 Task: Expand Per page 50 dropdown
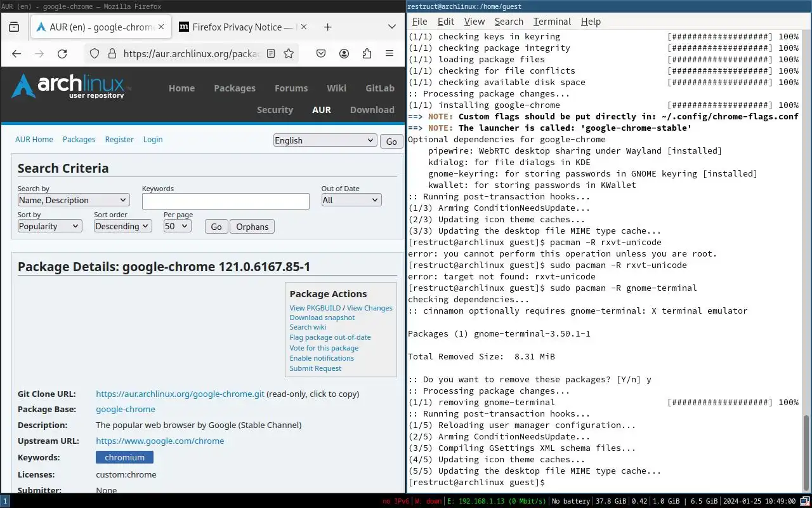[178, 226]
